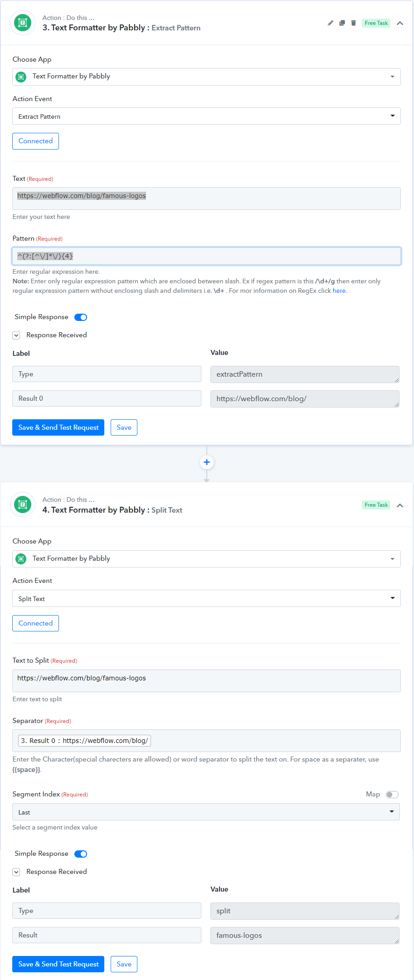Toggle the Response Received checkbox in step 4
414x980 pixels.
click(16, 872)
